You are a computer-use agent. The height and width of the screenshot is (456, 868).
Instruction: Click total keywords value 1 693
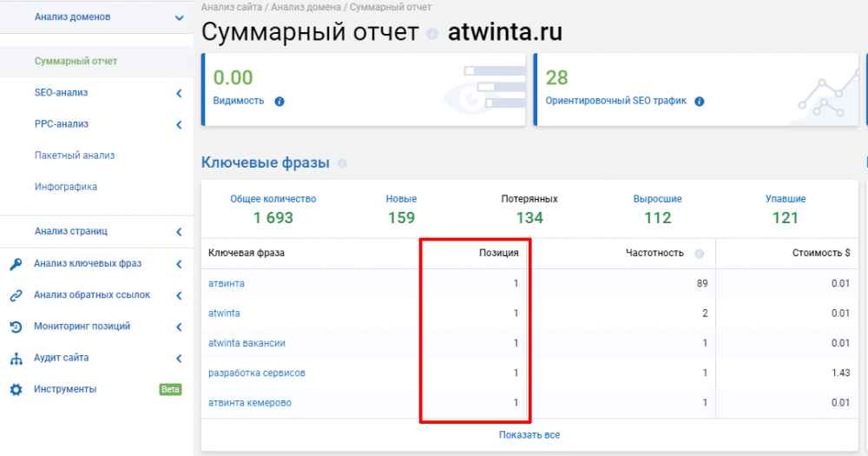pyautogui.click(x=273, y=218)
